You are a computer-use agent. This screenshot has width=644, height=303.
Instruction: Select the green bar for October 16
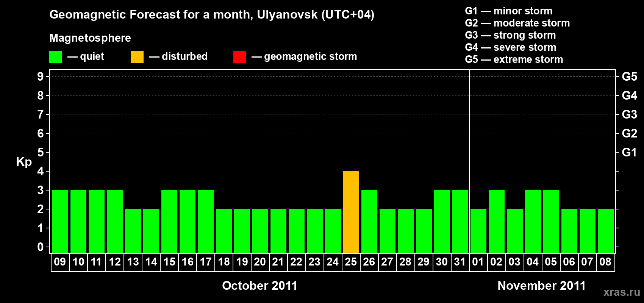tap(188, 221)
